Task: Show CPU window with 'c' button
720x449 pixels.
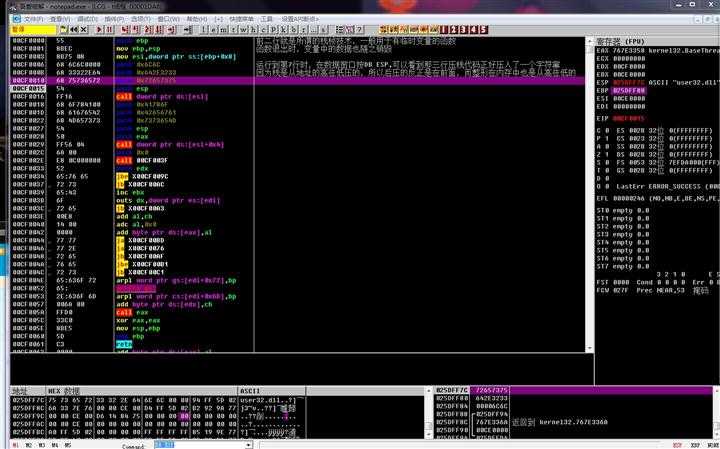Action: click(x=264, y=29)
